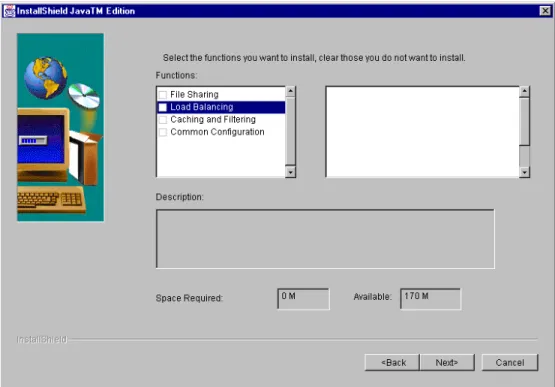Click the Functions list scrollbar track
The image size is (555, 387).
pyautogui.click(x=290, y=132)
